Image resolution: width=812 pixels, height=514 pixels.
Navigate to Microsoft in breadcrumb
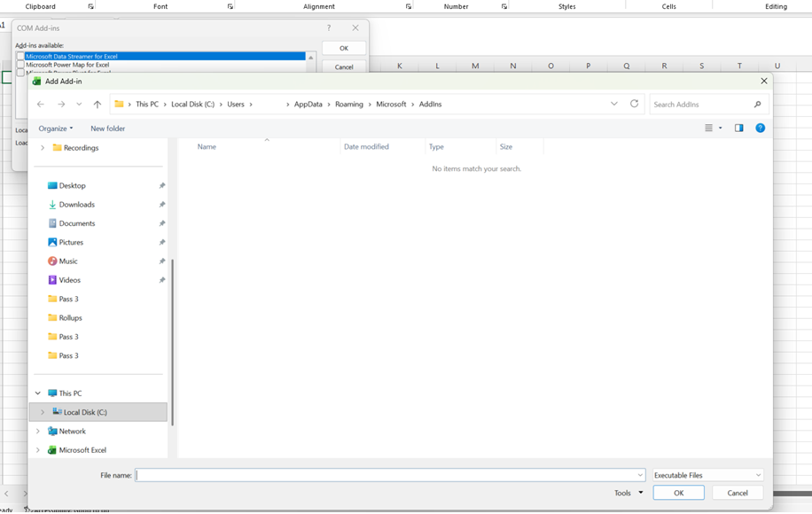coord(391,104)
